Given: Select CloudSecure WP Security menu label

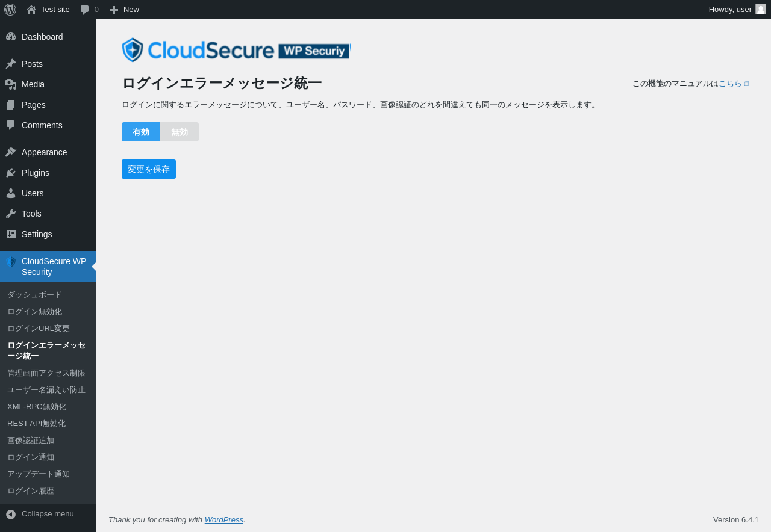Looking at the screenshot, I should [x=54, y=267].
